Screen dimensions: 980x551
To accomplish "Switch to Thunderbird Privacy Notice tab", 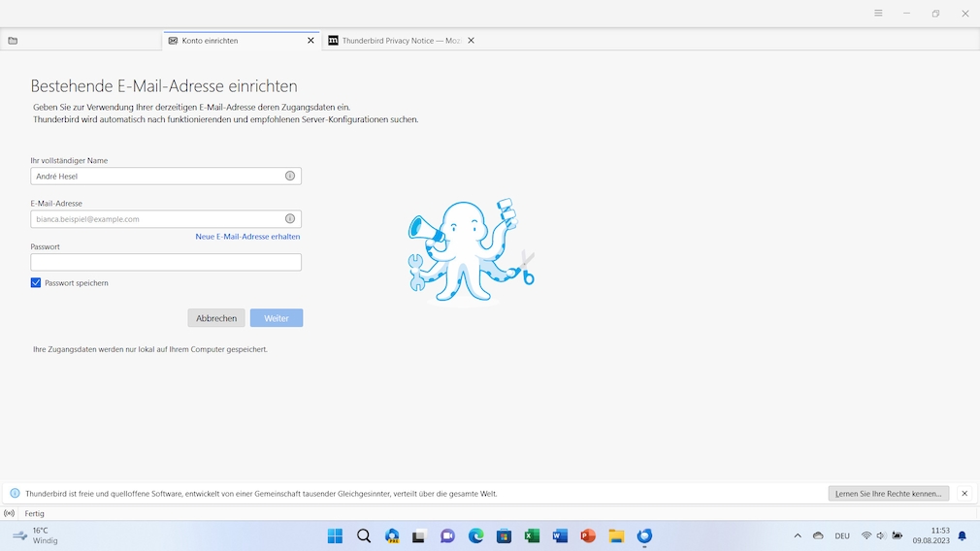I will coord(398,41).
